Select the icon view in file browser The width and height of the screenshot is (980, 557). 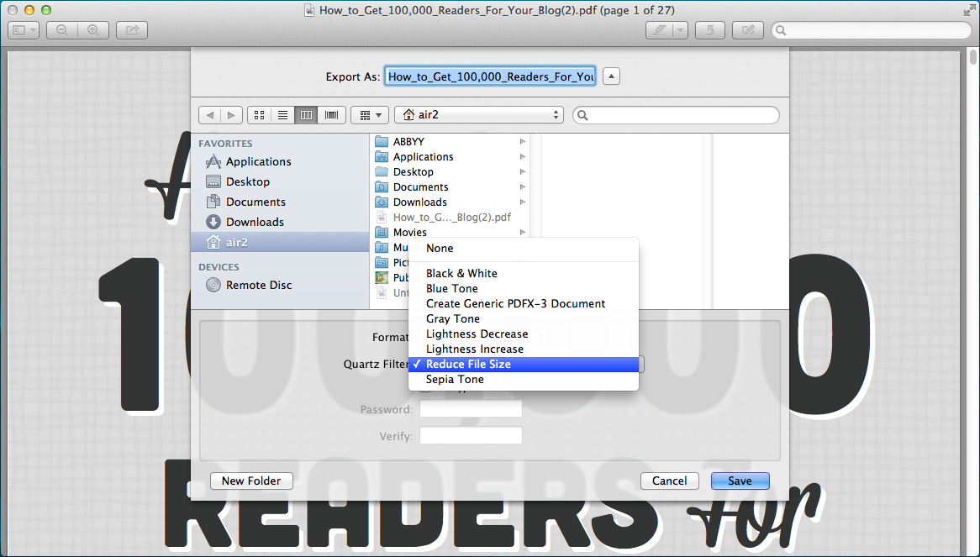coord(259,114)
